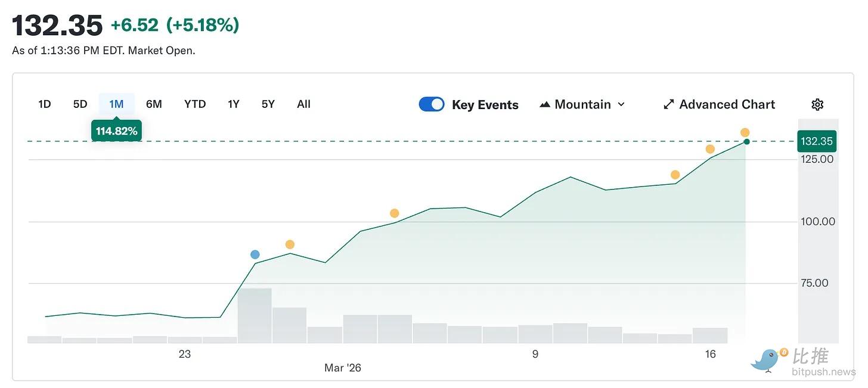
Task: Click orange event dot near 100.00 line
Action: 394,213
